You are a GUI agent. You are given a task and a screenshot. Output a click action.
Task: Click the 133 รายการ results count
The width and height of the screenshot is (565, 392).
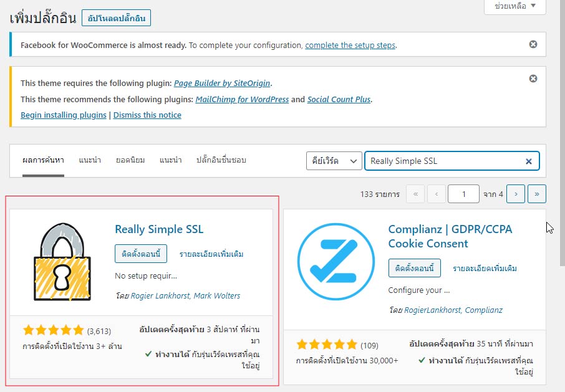pos(380,194)
